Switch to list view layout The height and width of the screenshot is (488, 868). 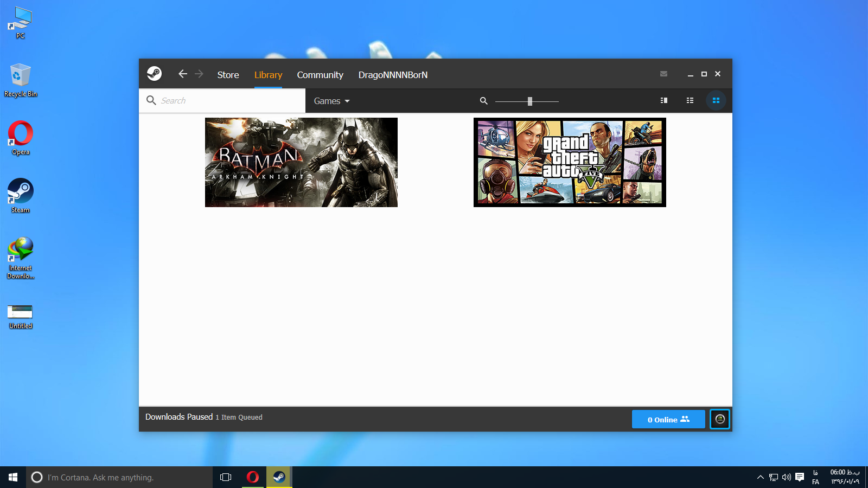(690, 100)
